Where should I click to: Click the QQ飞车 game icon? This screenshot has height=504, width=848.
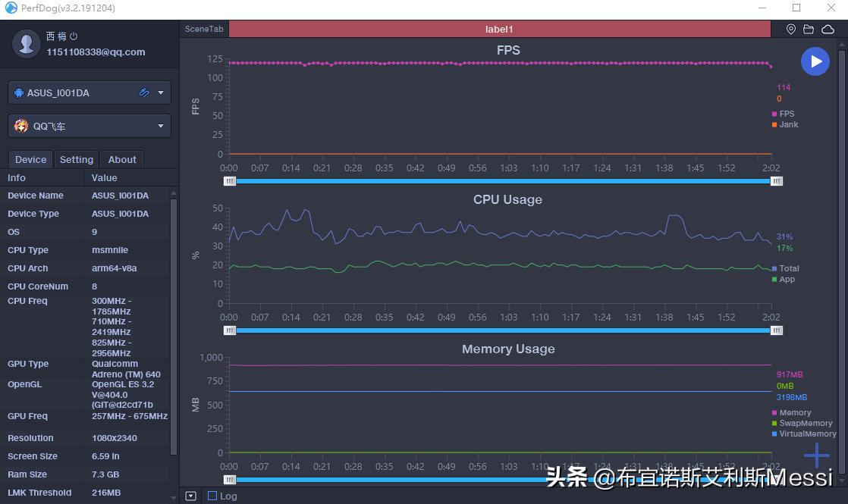(20, 126)
